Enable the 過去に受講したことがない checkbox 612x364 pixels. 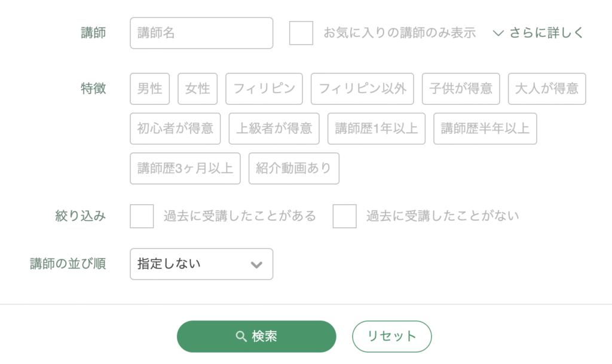pos(344,216)
